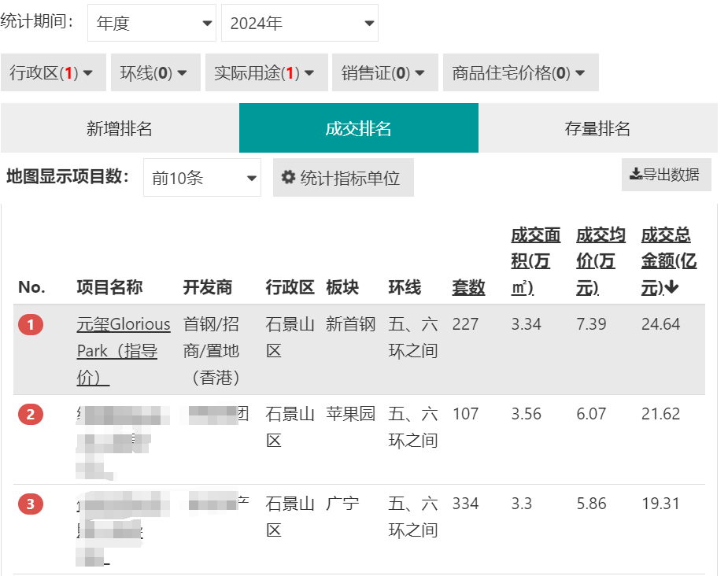Open the 2024年 year dropdown

coord(300,23)
